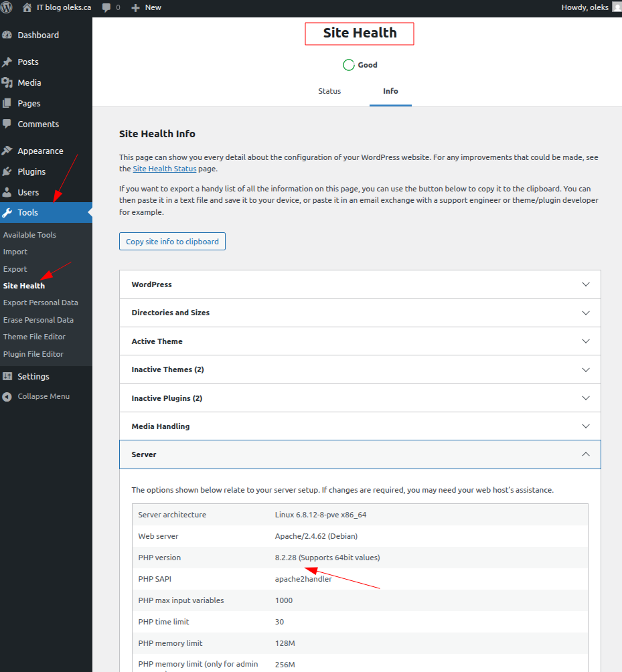This screenshot has width=622, height=672.
Task: Click the user avatar next to Howdy, oleks
Action: point(617,7)
